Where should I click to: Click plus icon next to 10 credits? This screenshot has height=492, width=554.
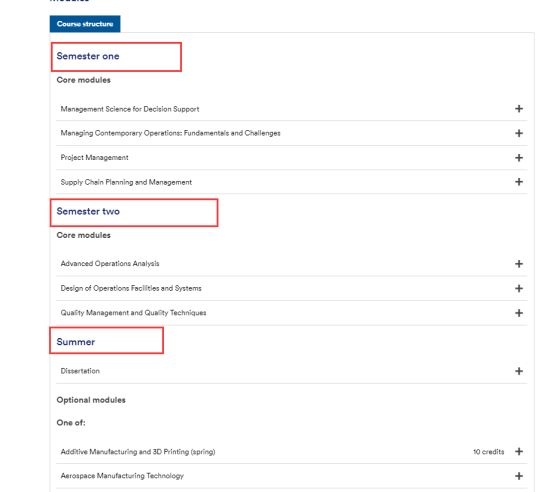click(519, 451)
